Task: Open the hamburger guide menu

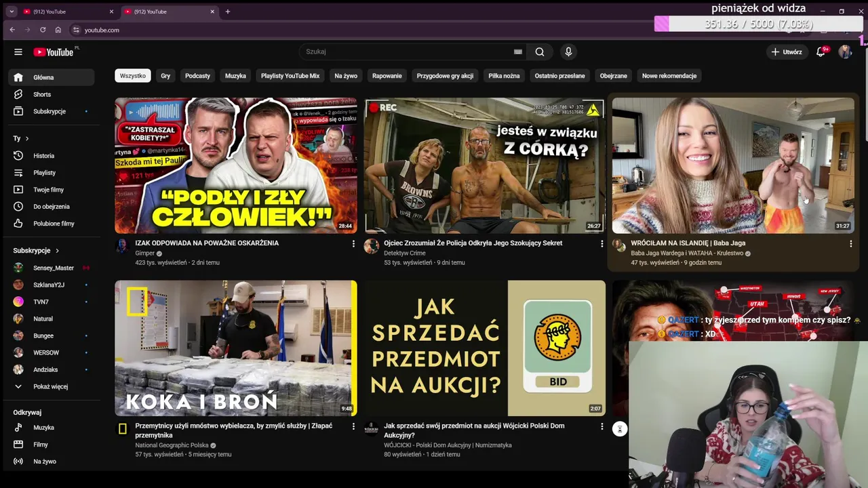Action: coord(18,52)
